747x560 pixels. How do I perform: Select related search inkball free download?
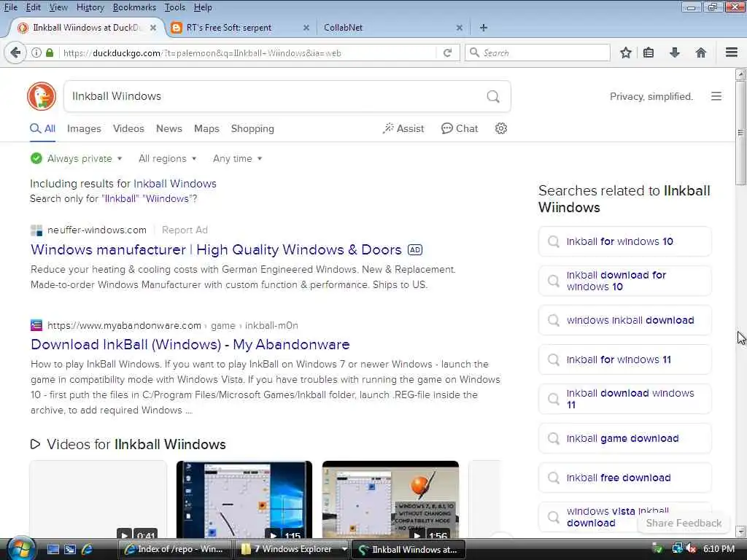(x=624, y=478)
